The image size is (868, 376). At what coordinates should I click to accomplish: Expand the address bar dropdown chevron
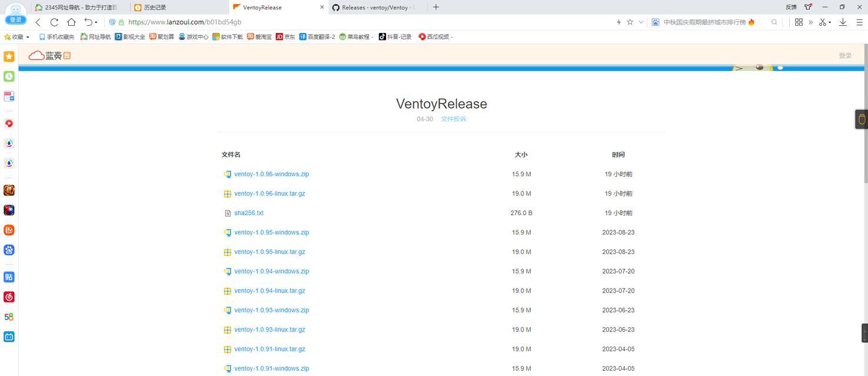(641, 22)
